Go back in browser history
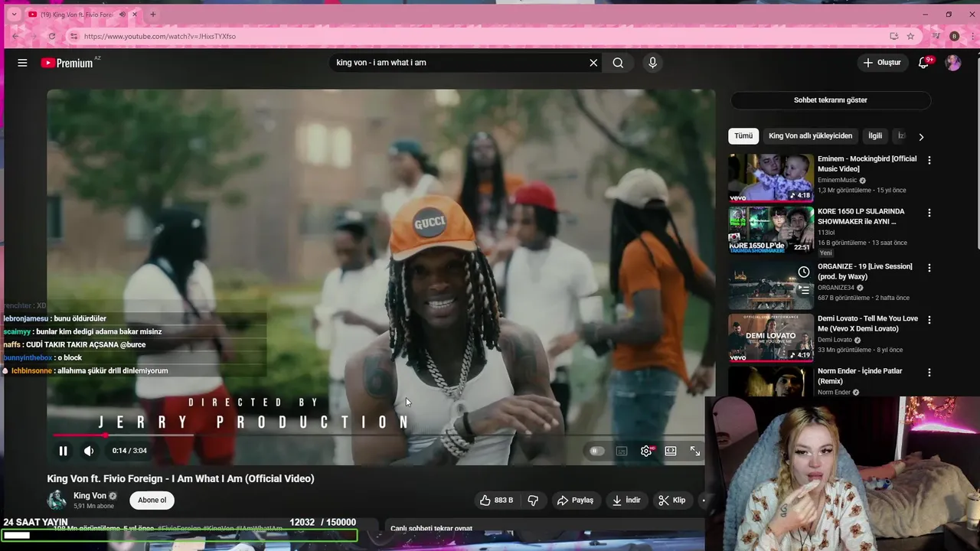Screen dimensions: 980x551 [15, 36]
